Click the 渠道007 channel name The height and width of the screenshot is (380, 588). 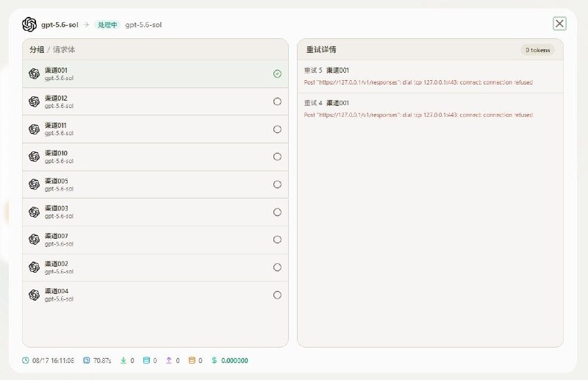coord(57,236)
